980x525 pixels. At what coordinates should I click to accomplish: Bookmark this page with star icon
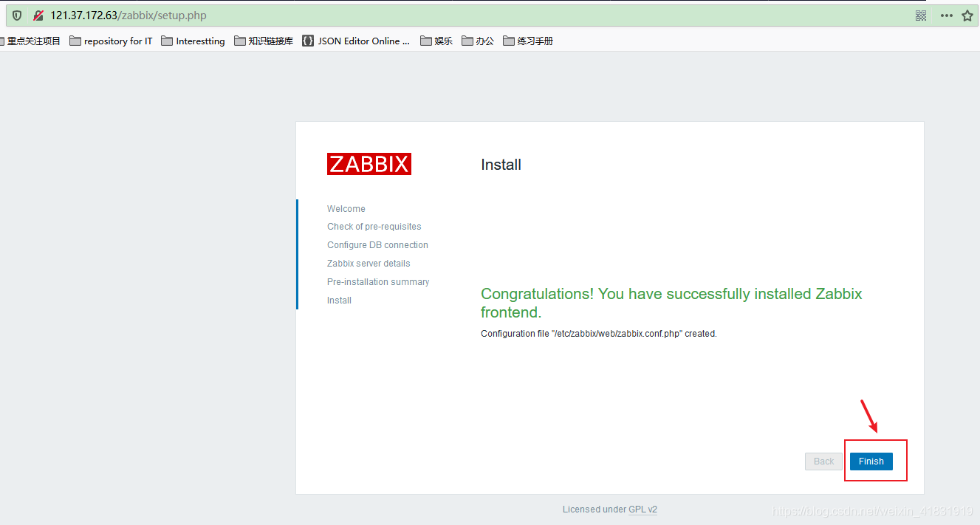[967, 16]
